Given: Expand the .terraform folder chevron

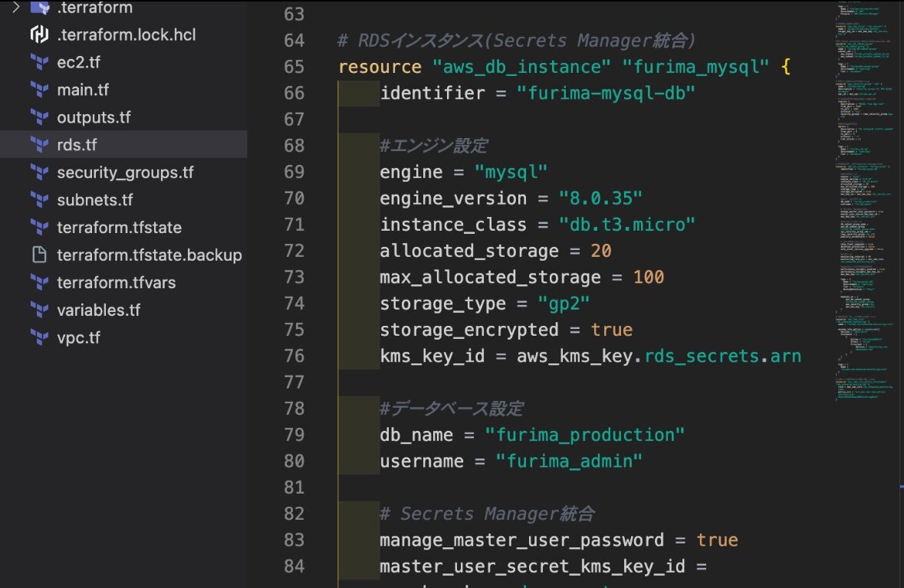Looking at the screenshot, I should click(15, 8).
